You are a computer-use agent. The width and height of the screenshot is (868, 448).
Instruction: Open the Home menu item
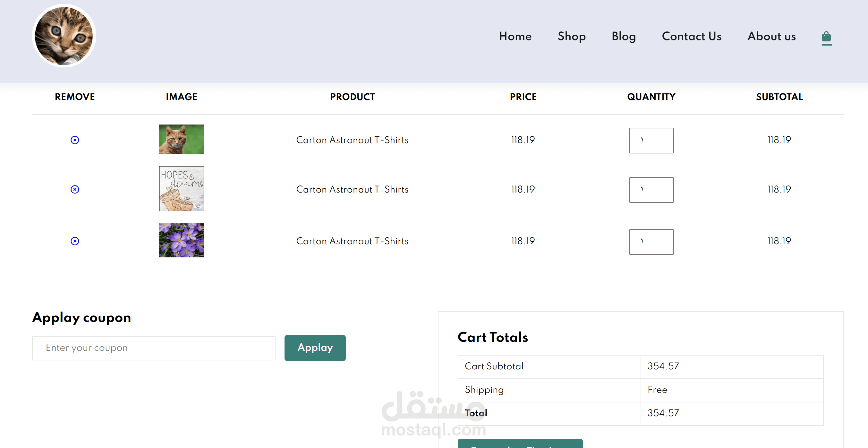(x=515, y=36)
